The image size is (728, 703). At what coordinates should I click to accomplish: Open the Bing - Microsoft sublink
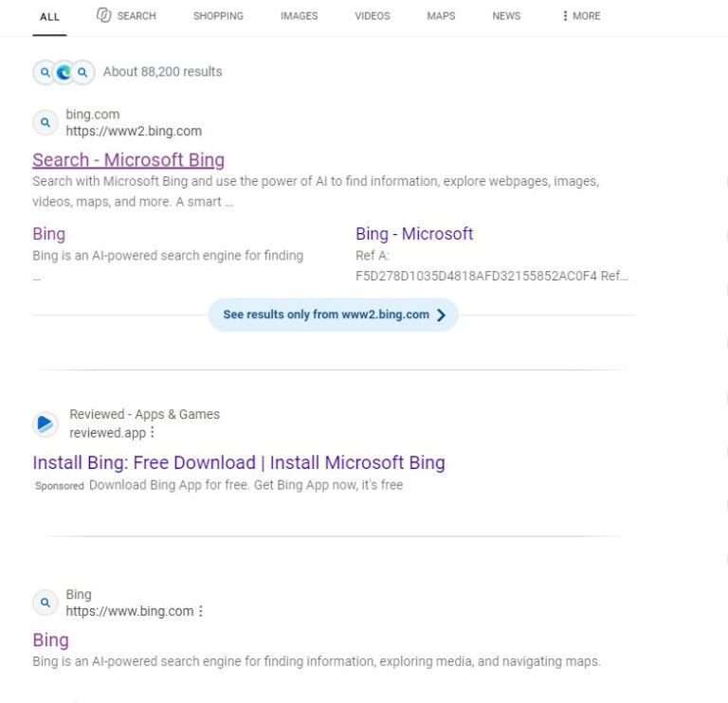pos(414,234)
